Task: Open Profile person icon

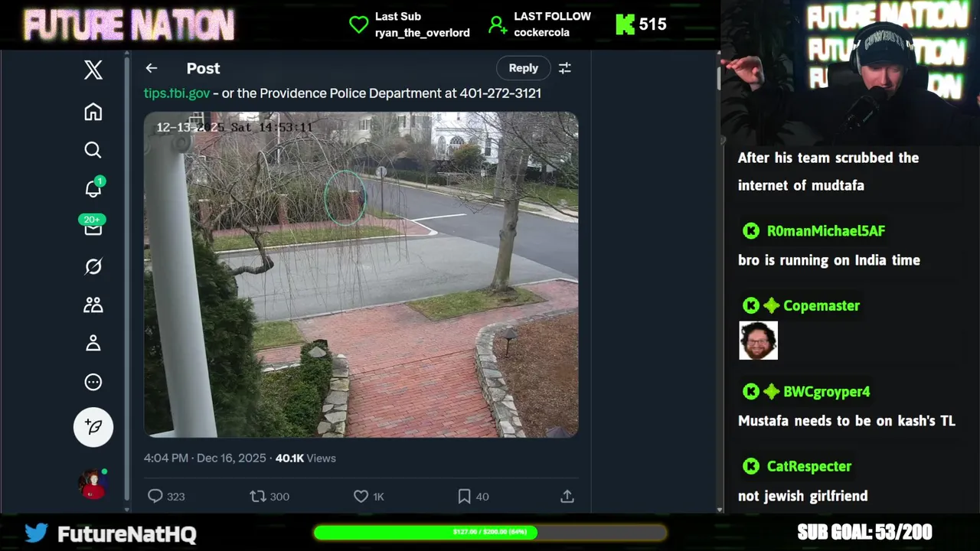Action: (x=93, y=343)
